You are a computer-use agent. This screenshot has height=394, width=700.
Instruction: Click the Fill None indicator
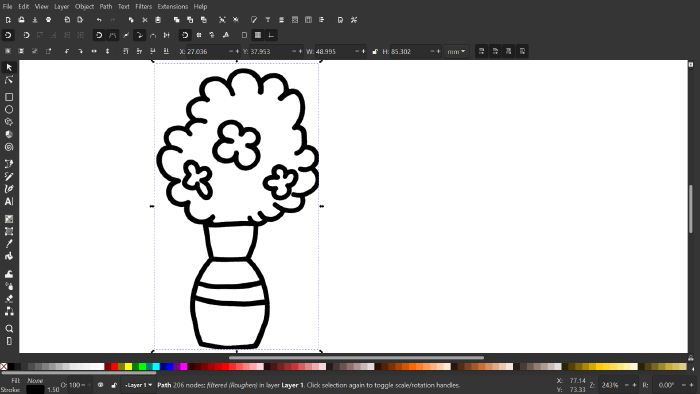coord(35,381)
